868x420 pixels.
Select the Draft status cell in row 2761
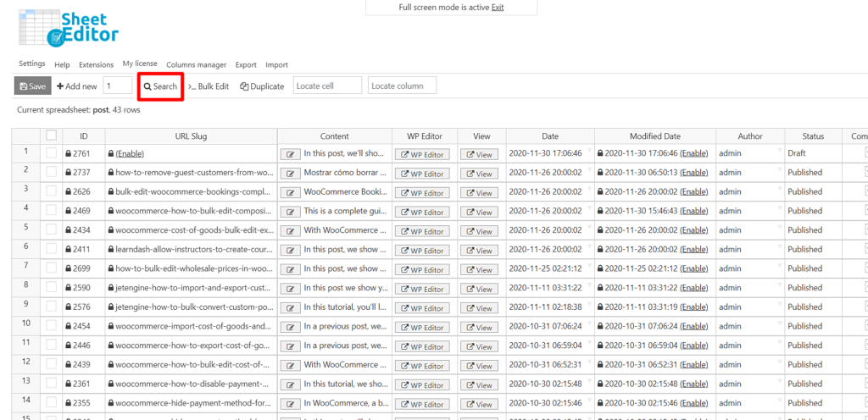pos(813,153)
